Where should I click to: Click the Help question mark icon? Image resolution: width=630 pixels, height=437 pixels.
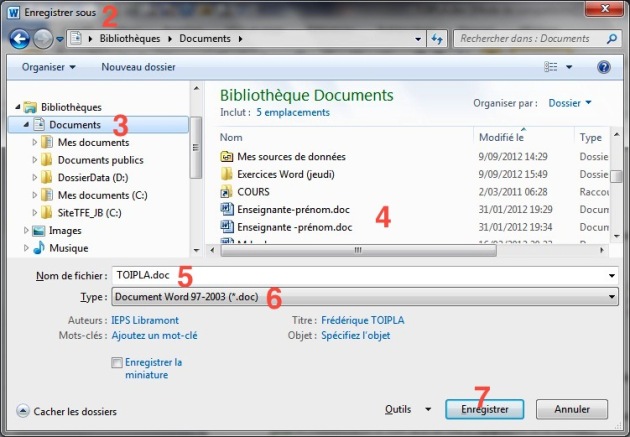tap(603, 67)
